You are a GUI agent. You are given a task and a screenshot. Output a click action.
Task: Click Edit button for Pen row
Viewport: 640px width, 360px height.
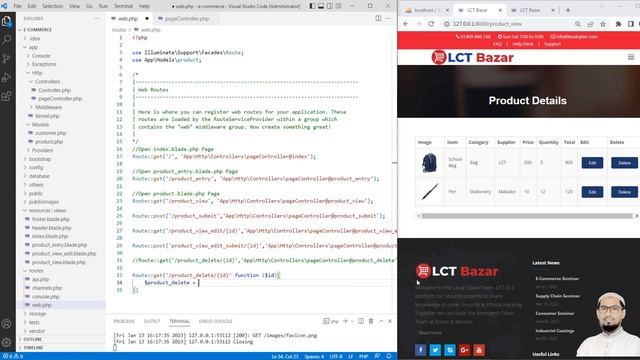coord(592,192)
